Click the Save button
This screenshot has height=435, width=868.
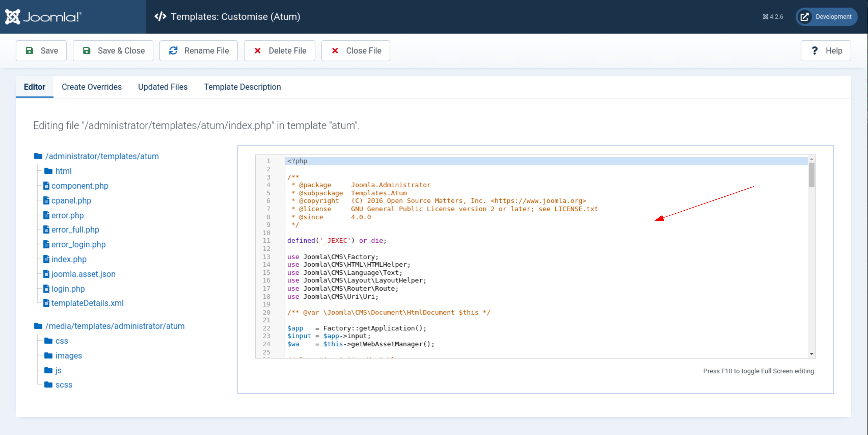41,50
